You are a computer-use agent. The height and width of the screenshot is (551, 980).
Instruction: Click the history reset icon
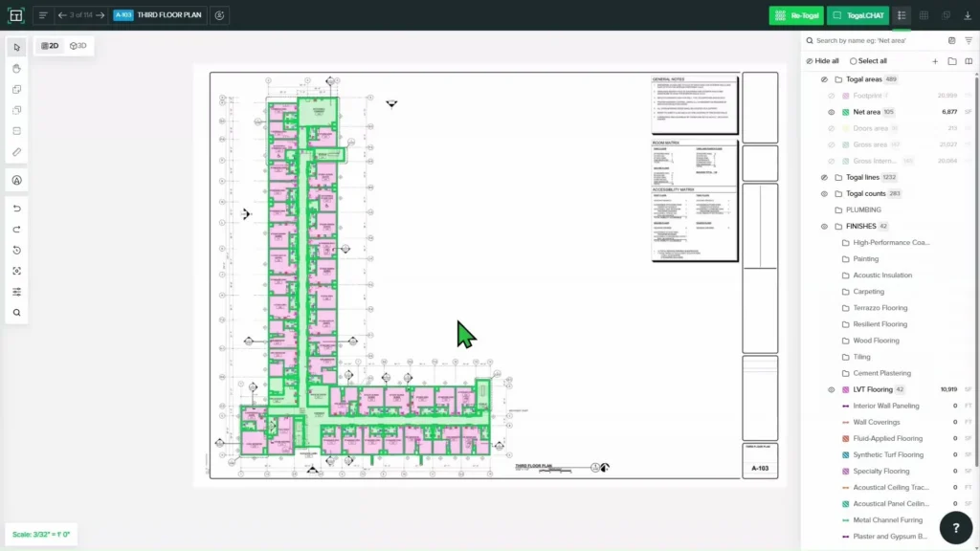17,250
